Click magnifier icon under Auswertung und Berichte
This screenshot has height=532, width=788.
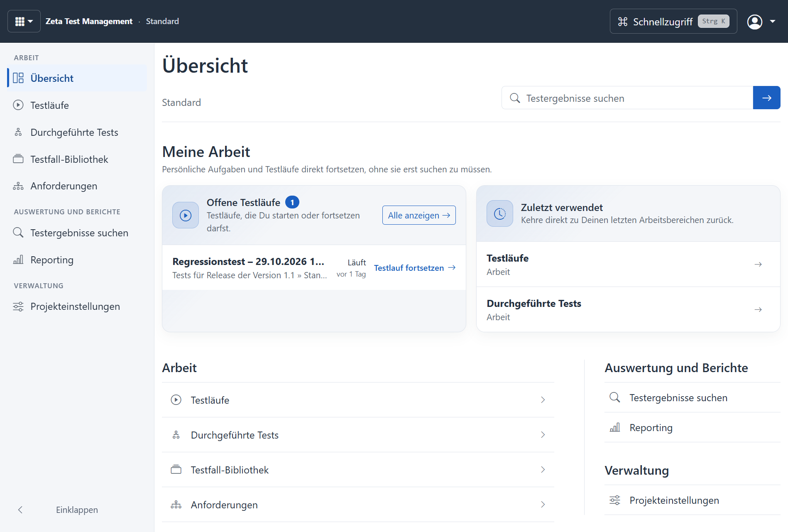pos(615,397)
